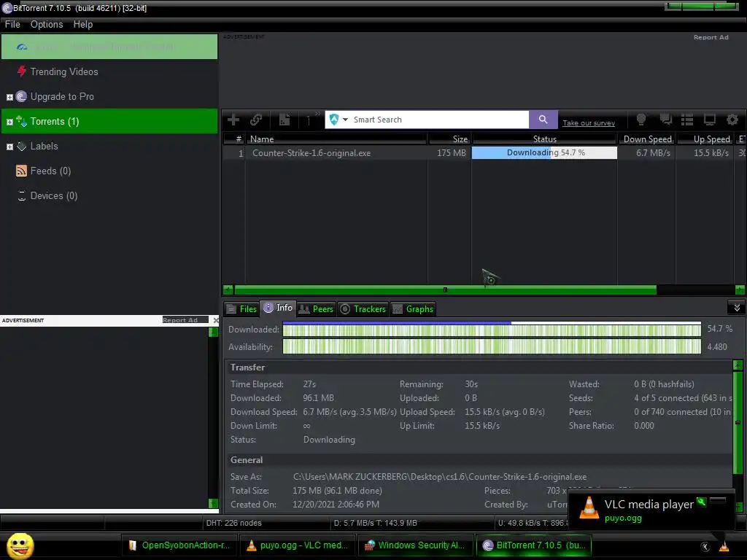Click the red lightning Trending Videos icon
Image resolution: width=747 pixels, height=560 pixels.
[21, 71]
